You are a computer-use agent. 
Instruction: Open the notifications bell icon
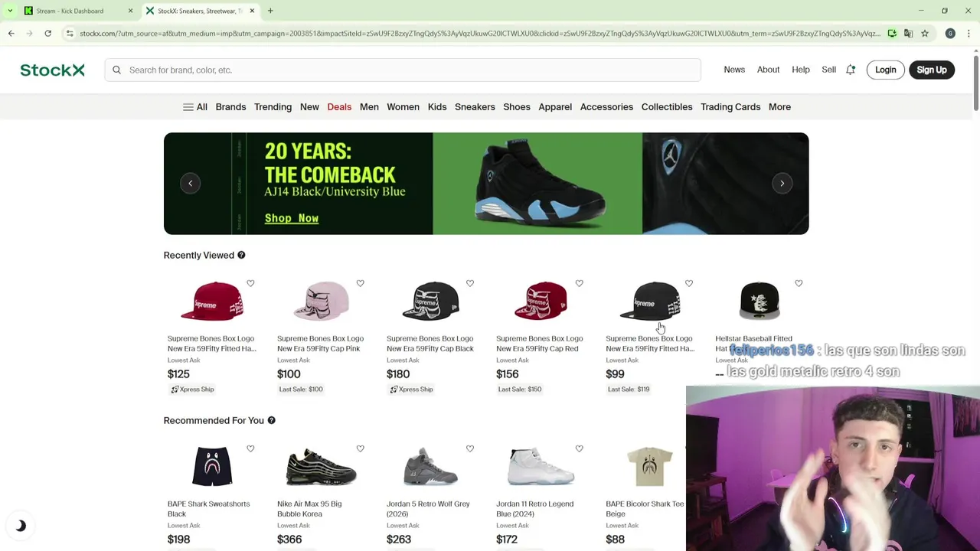[x=851, y=70]
